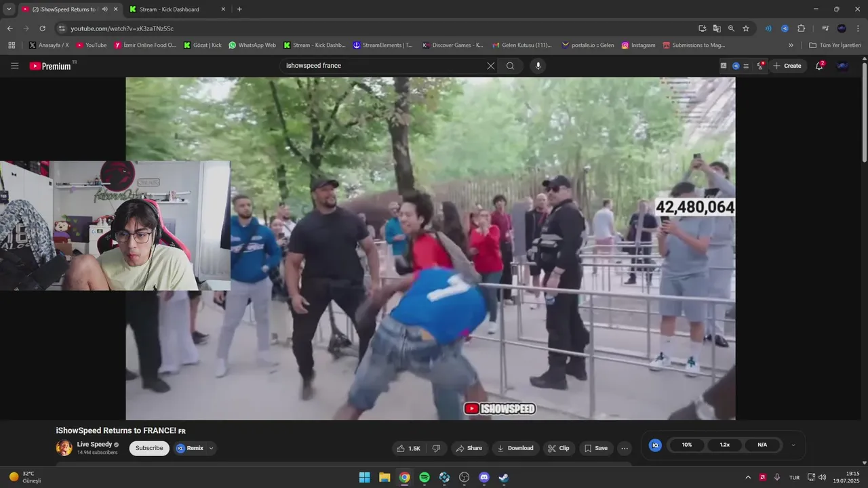Click the address bar URL
Viewport: 868px width, 488px height.
click(x=122, y=28)
